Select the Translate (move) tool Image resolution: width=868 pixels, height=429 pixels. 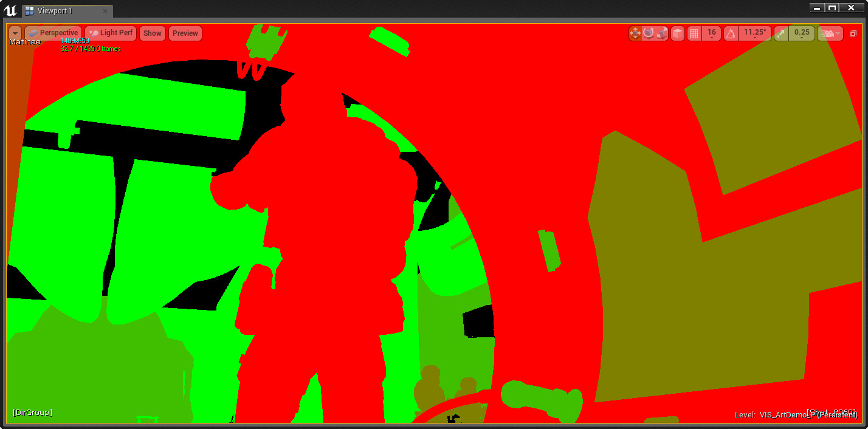coord(635,33)
